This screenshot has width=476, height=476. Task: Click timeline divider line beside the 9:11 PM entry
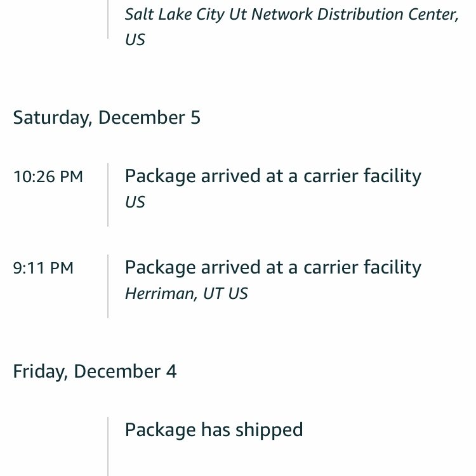coord(108,286)
